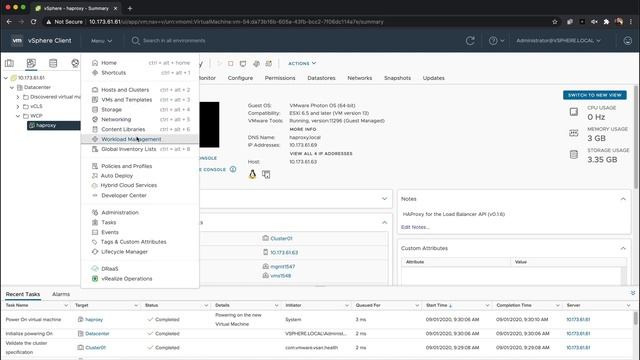The width and height of the screenshot is (640, 360).
Task: Click the vm logo in header
Action: pyautogui.click(x=17, y=40)
